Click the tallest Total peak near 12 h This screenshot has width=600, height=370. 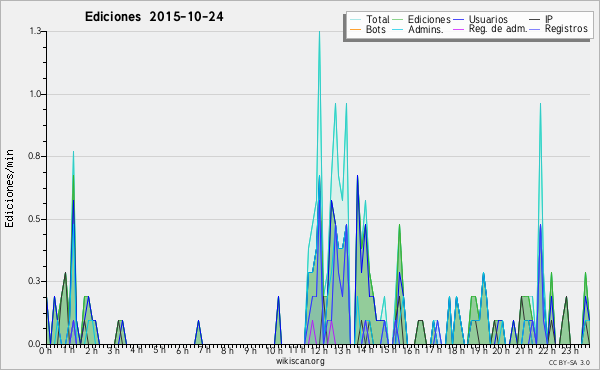point(319,32)
